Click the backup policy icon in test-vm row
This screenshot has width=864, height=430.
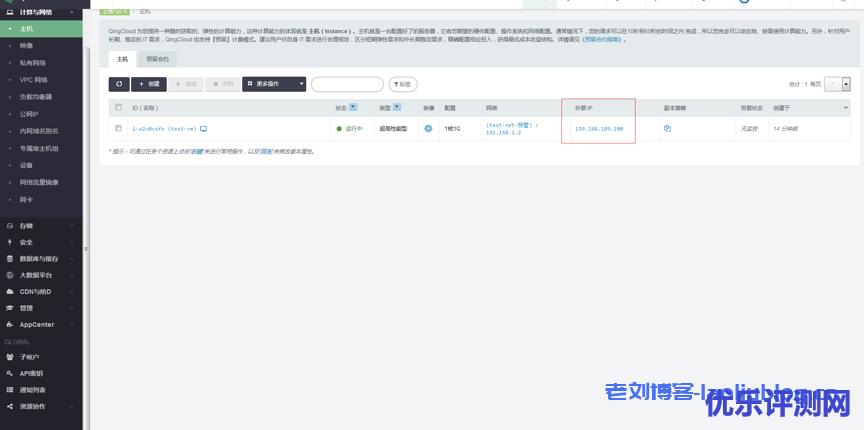click(667, 128)
